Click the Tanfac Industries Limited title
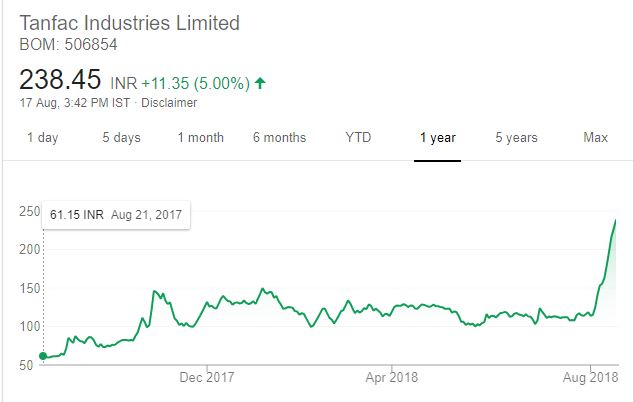 click(130, 23)
